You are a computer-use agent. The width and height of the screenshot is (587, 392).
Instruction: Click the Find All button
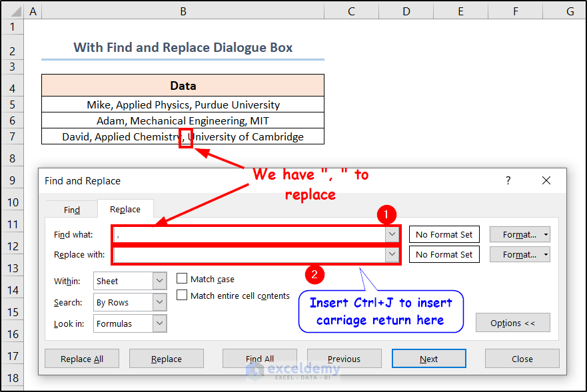pos(259,359)
